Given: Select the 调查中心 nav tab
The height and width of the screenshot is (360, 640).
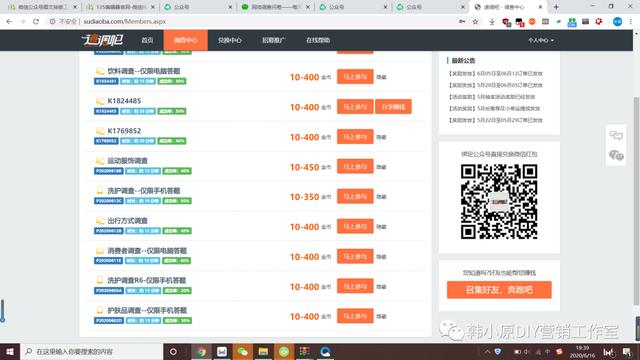Looking at the screenshot, I should [185, 40].
